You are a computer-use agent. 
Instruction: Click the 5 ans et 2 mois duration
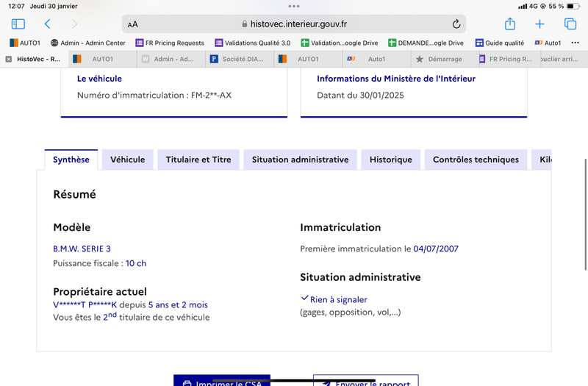tap(178, 304)
